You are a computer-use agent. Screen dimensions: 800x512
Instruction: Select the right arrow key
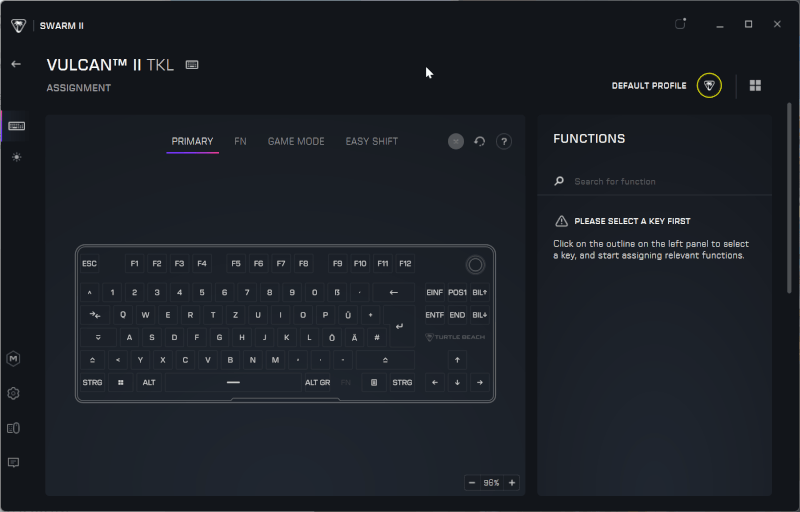480,382
